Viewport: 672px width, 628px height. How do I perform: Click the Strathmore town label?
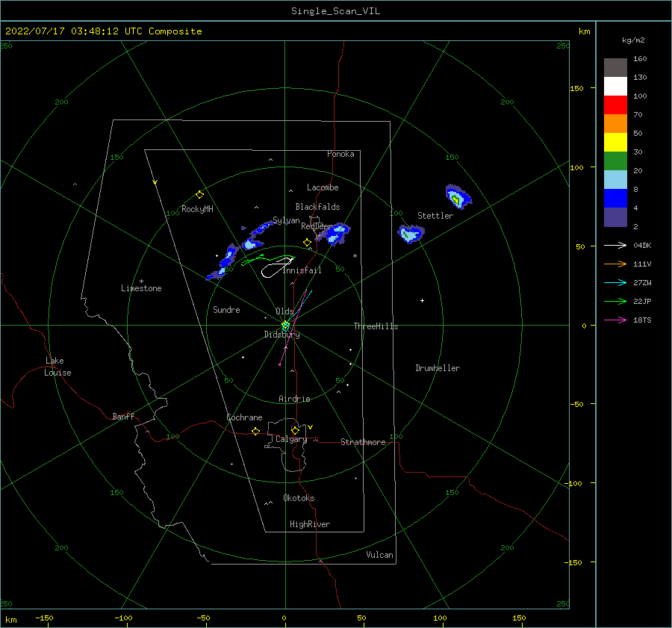[363, 442]
